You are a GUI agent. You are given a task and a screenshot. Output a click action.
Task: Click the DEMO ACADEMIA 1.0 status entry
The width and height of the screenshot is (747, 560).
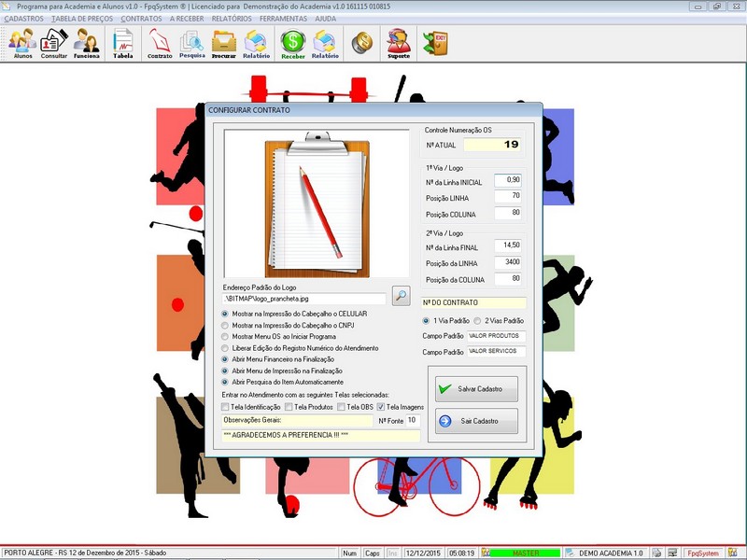611,553
